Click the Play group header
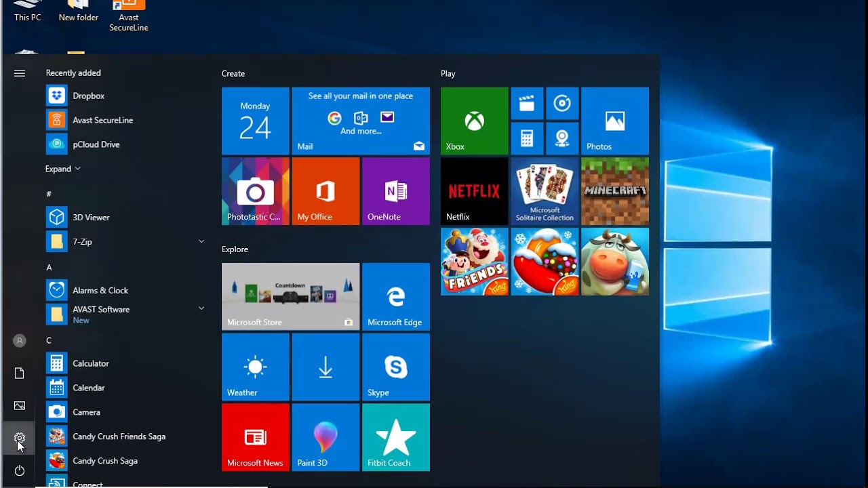Image resolution: width=868 pixels, height=488 pixels. pyautogui.click(x=448, y=73)
